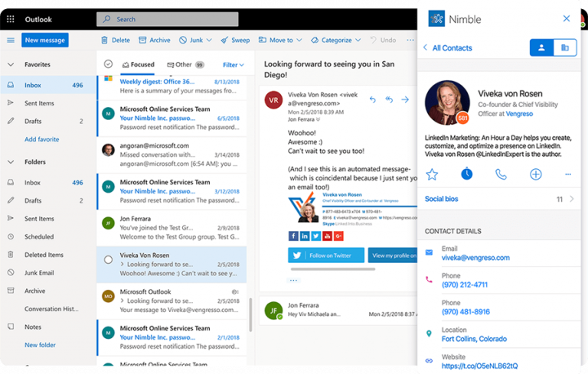588x374 pixels.
Task: Click the New folder link
Action: (40, 345)
